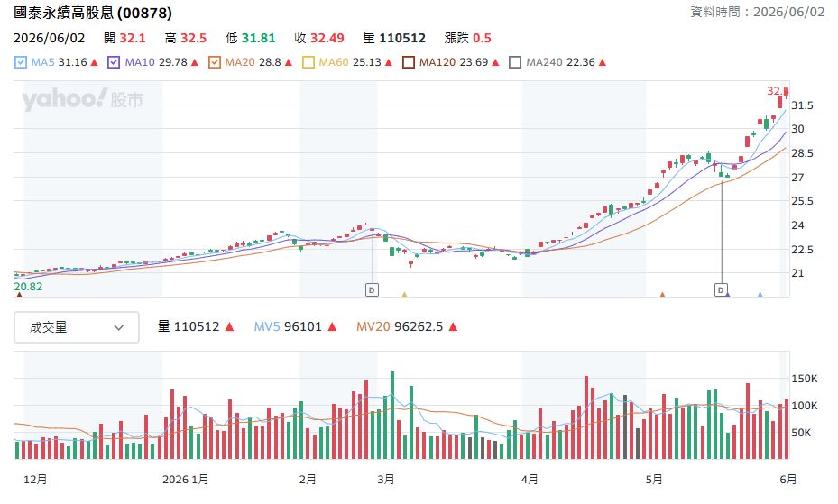This screenshot has width=838, height=504.
Task: Click the purple triangle marker beside the May D marker
Action: click(728, 294)
